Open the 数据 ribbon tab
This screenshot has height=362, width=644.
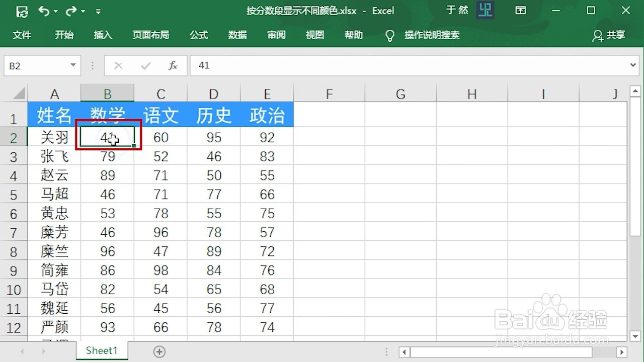coord(237,35)
